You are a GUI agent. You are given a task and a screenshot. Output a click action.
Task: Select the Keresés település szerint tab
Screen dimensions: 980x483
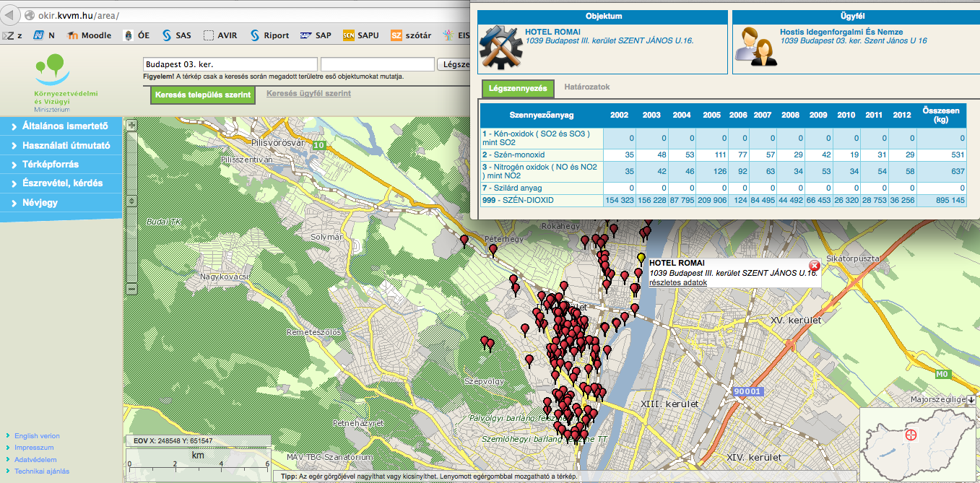(203, 95)
